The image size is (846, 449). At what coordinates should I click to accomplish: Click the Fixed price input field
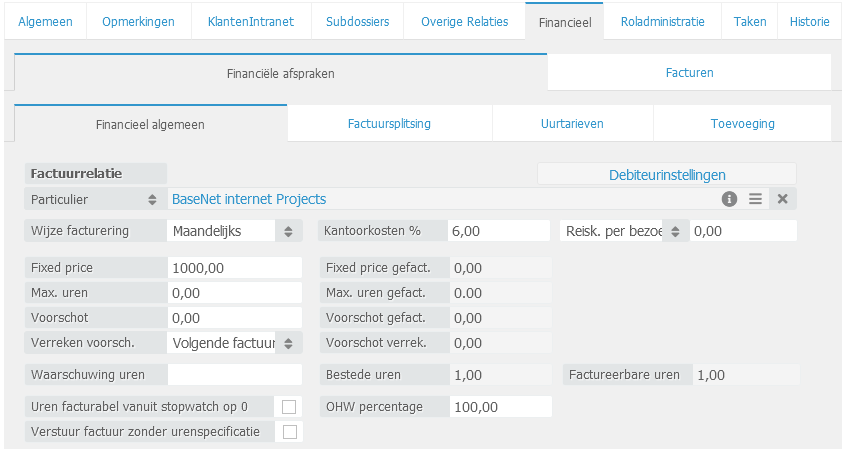tap(235, 268)
